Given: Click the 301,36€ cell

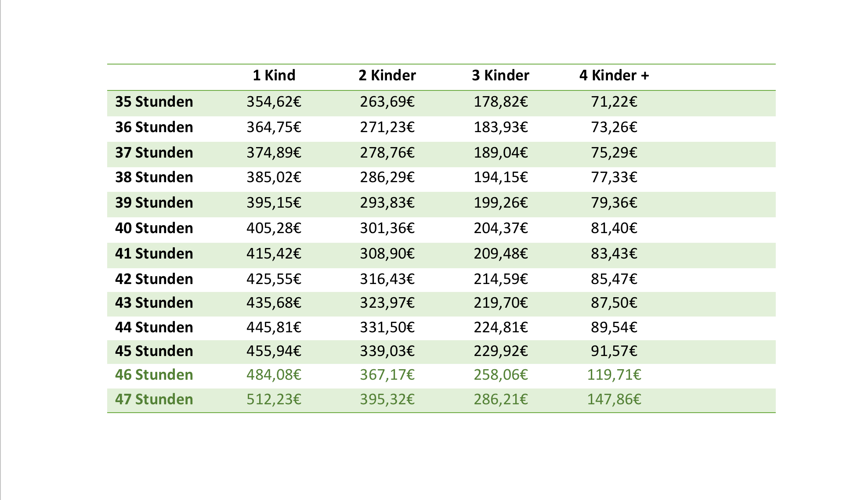Looking at the screenshot, I should point(387,228).
